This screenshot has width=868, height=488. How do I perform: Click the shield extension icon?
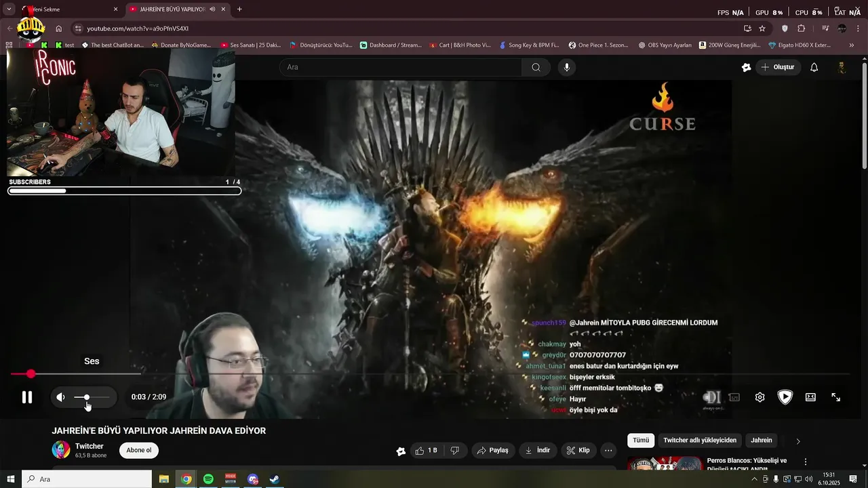(785, 28)
